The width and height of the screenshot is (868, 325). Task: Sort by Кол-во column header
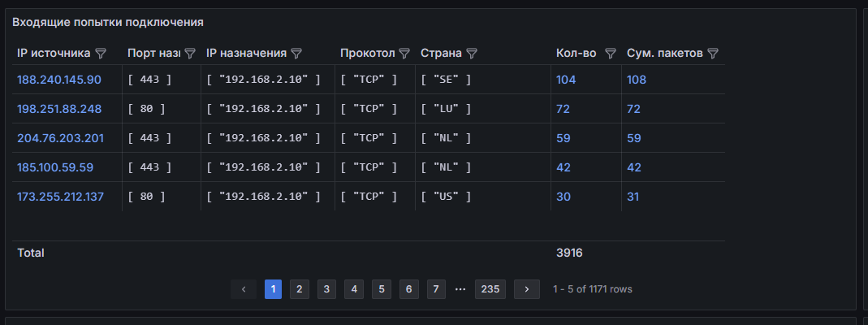coord(576,54)
